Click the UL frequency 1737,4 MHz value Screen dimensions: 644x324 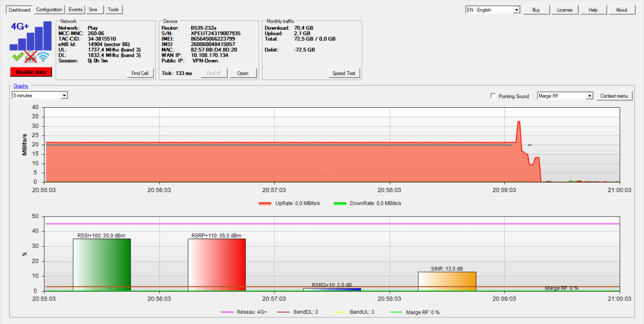coord(114,50)
